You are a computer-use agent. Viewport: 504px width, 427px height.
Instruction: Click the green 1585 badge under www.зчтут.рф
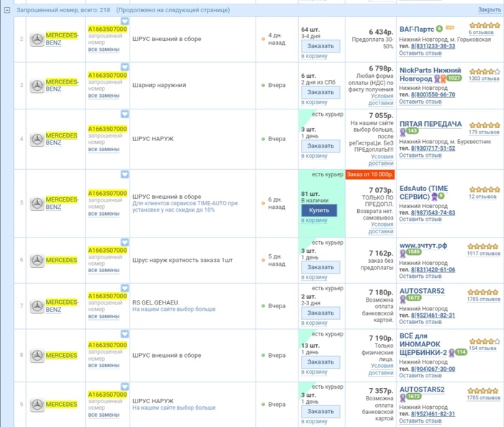point(414,252)
